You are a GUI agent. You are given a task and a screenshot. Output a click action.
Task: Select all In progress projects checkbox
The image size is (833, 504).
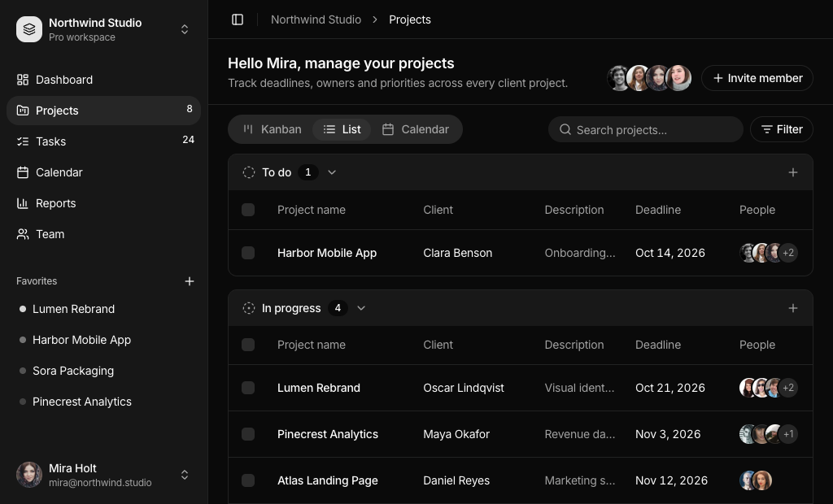pyautogui.click(x=248, y=345)
